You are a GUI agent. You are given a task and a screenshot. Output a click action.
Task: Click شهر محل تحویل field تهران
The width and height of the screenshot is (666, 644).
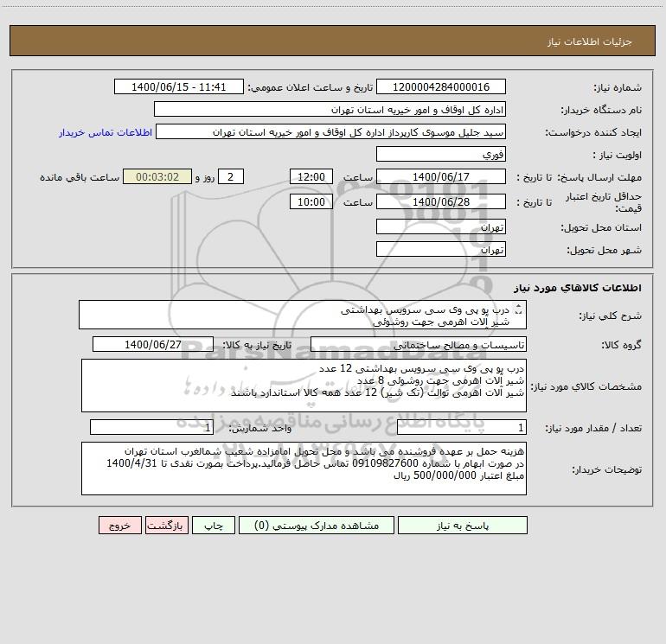click(441, 249)
